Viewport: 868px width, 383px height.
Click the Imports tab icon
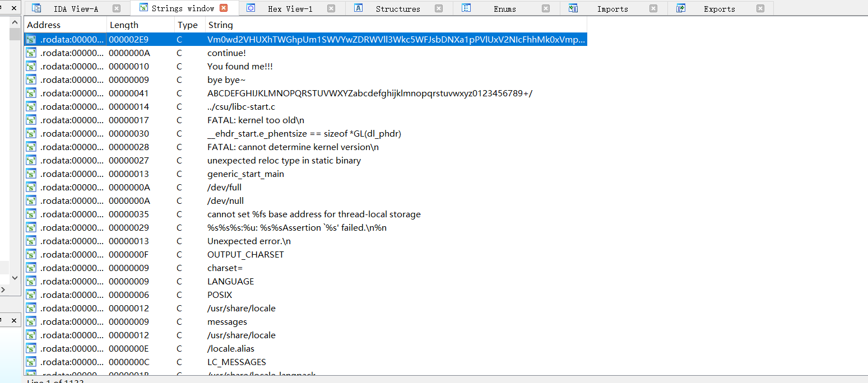(x=573, y=8)
